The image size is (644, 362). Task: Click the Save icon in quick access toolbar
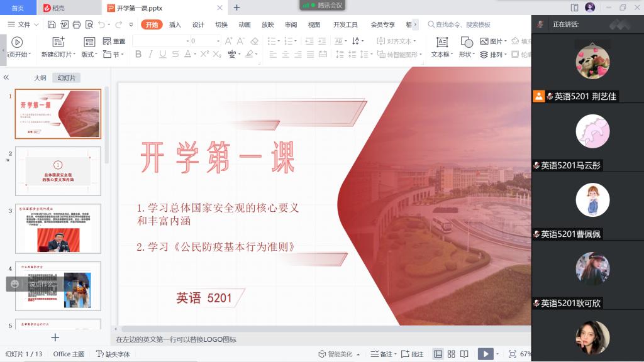[x=51, y=25]
